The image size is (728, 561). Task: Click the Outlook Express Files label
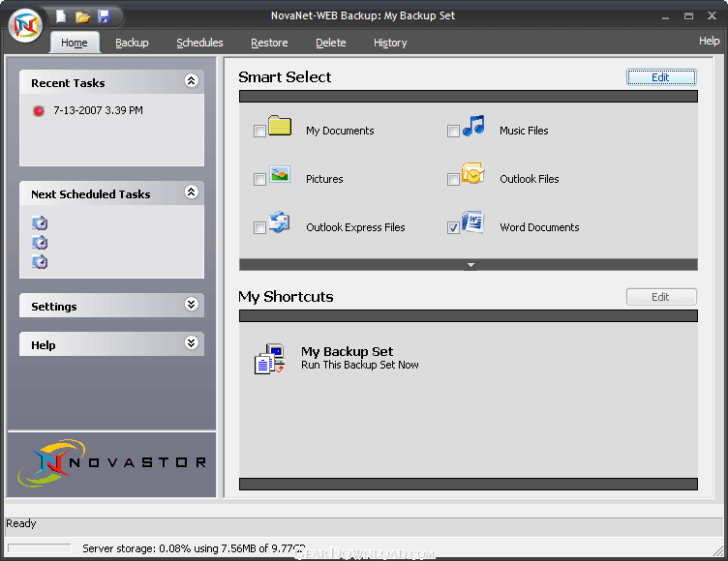click(355, 227)
